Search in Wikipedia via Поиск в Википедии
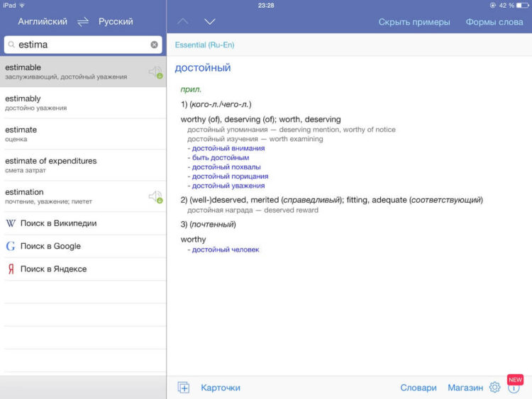 (58, 223)
